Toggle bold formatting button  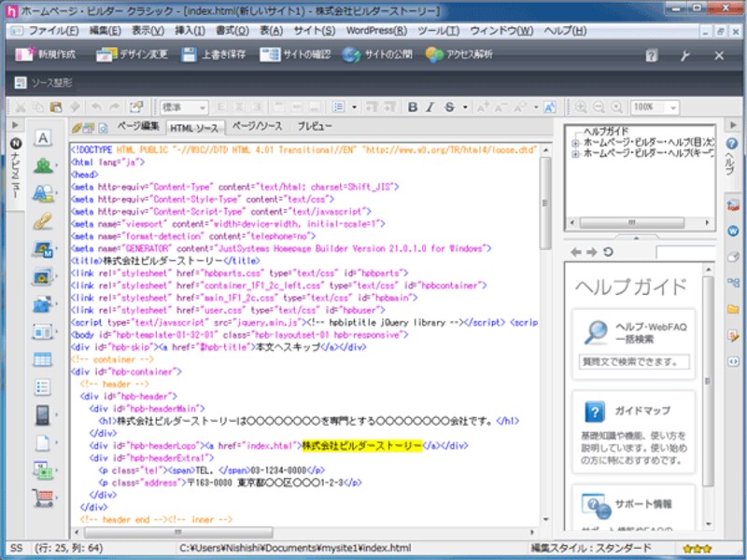414,107
